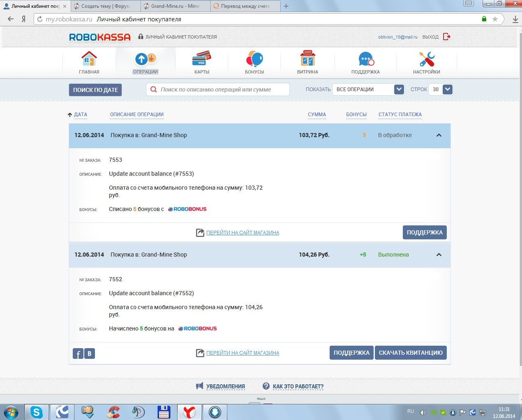
Task: Switch to Создать тему Форум tab
Action: coord(106,6)
